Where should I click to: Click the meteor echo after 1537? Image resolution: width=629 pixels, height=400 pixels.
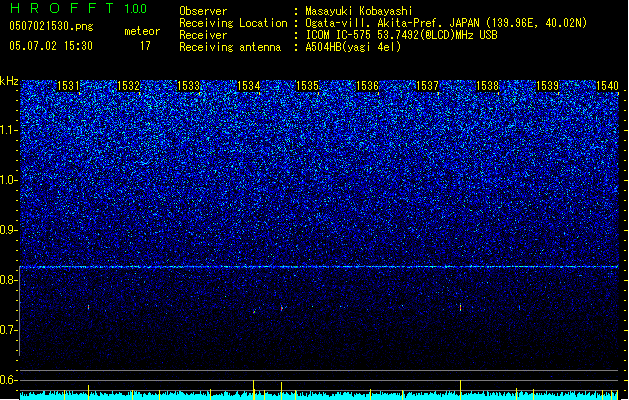point(460,307)
